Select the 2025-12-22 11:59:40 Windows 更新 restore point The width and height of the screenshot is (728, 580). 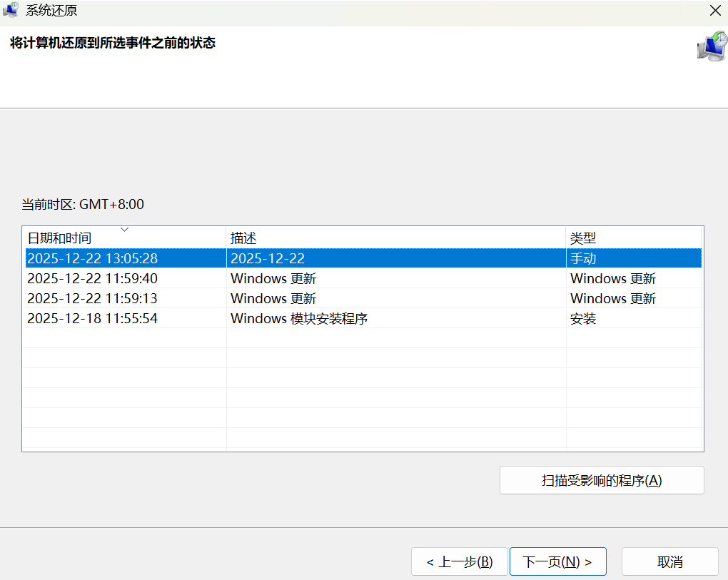point(92,278)
